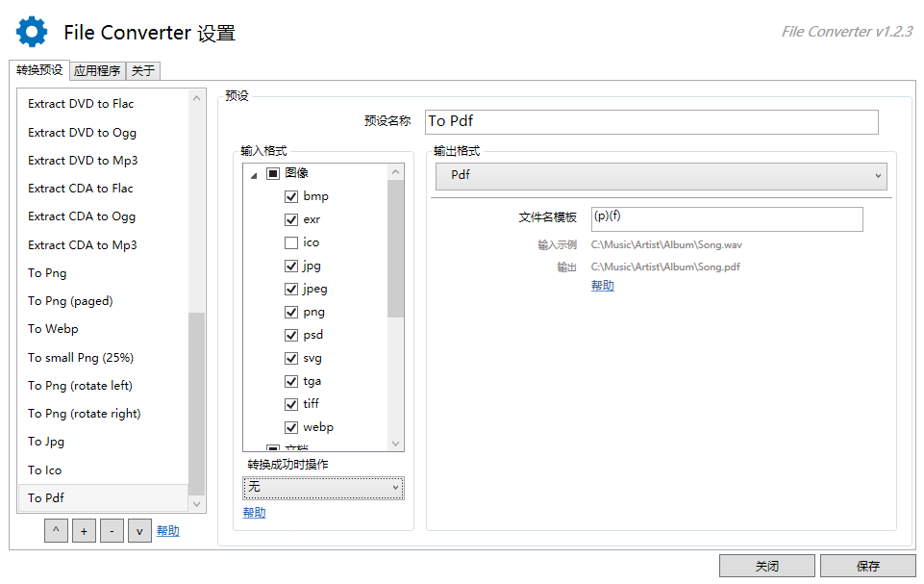Toggle the png checkbox
Viewport: 924px width, 584px height.
click(291, 312)
